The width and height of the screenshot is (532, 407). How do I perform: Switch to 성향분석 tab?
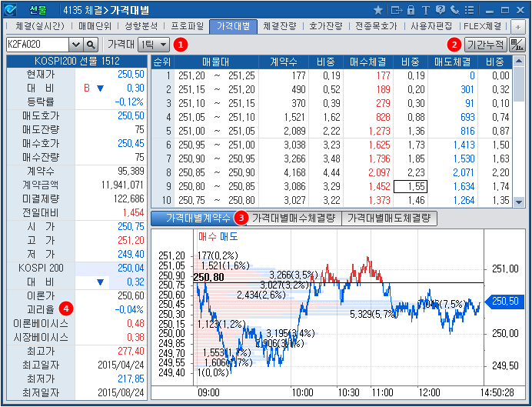[141, 26]
